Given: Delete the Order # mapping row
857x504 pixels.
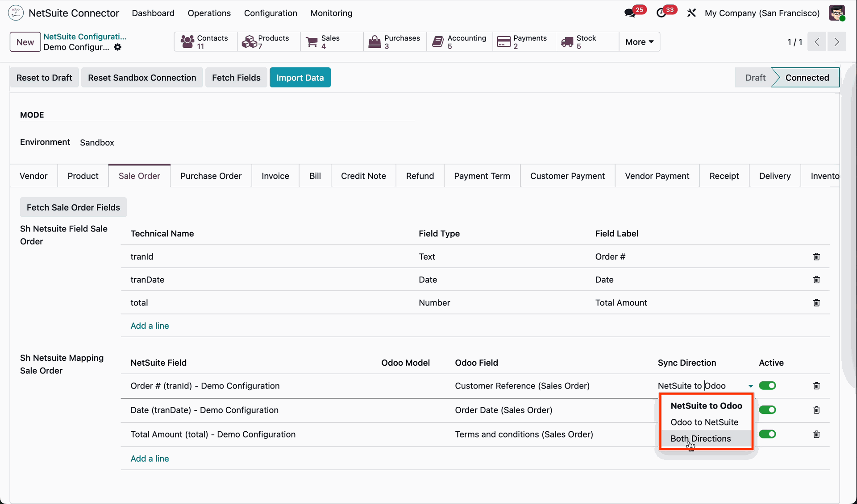Looking at the screenshot, I should coord(816,386).
